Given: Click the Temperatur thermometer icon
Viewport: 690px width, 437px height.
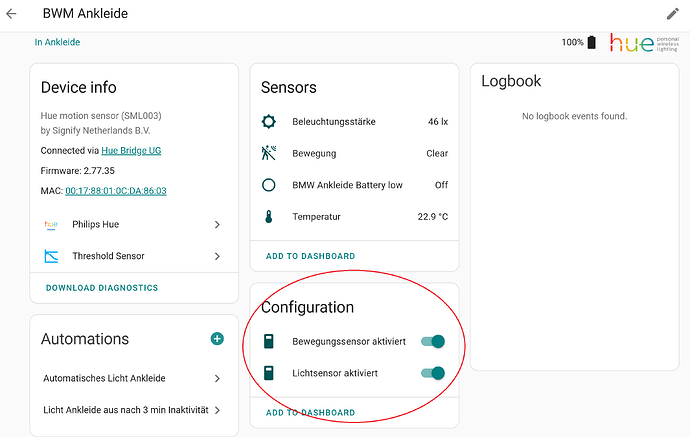Looking at the screenshot, I should tap(268, 217).
